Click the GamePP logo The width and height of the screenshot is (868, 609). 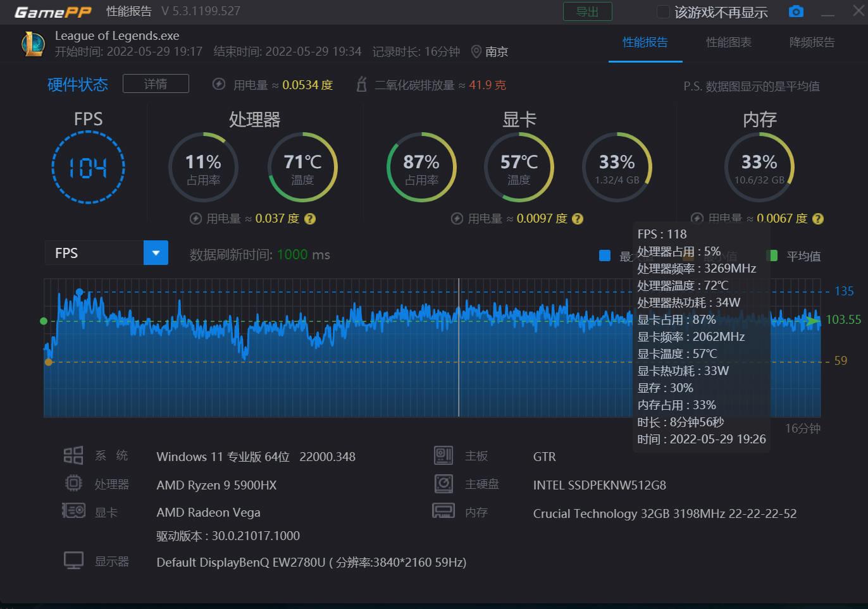[53, 11]
